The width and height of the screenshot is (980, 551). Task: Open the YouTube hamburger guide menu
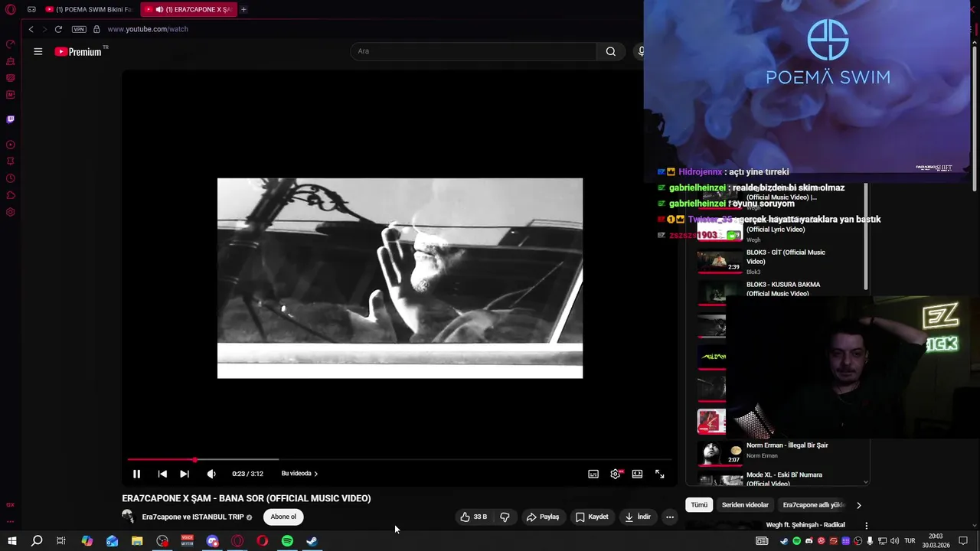click(x=38, y=51)
